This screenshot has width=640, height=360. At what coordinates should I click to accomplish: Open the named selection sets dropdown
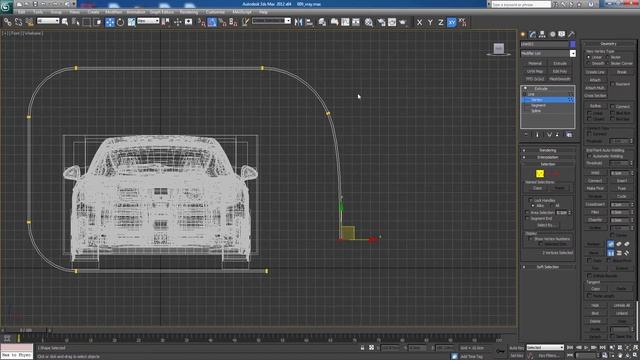click(x=271, y=21)
